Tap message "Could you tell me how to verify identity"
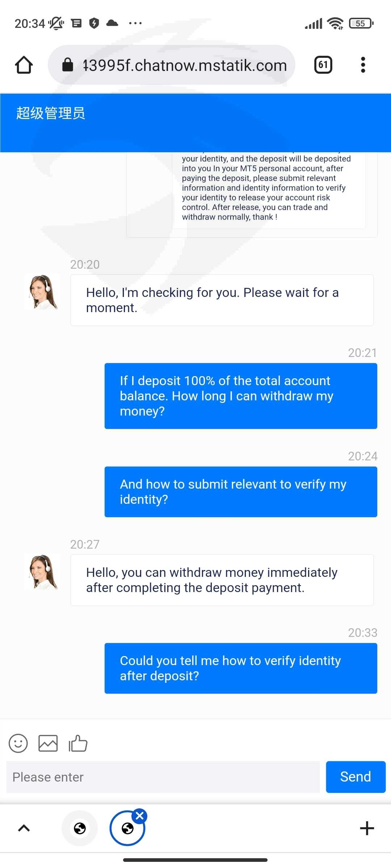The image size is (391, 868). pyautogui.click(x=241, y=668)
